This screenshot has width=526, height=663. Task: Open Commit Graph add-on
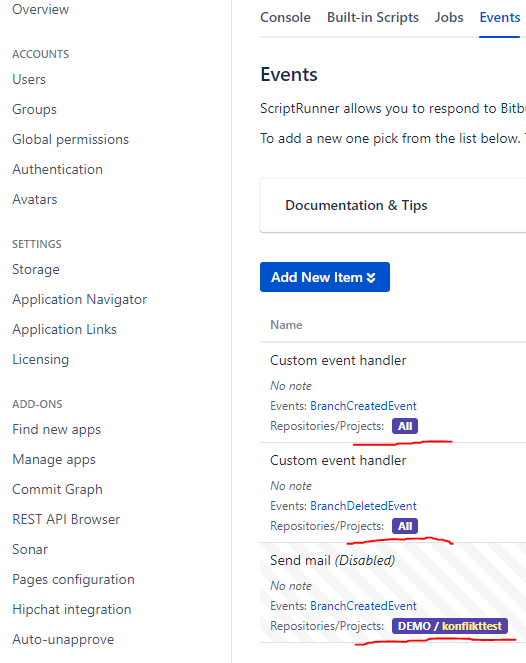coord(58,490)
